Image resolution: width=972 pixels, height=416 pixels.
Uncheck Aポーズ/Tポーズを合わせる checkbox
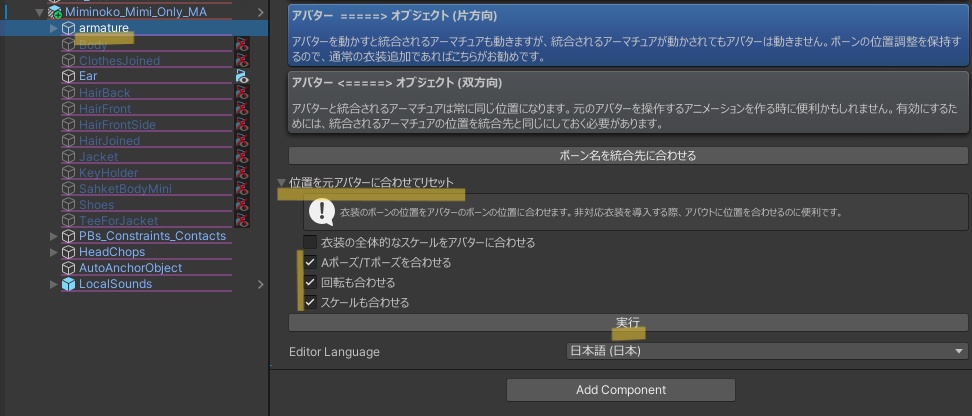tap(310, 262)
